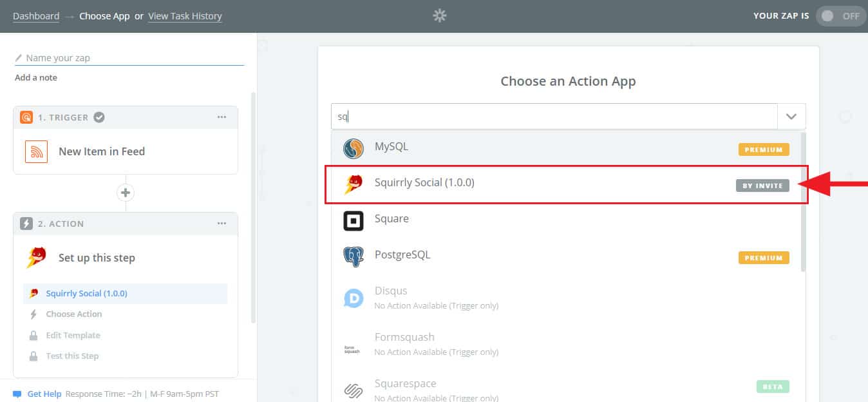This screenshot has width=868, height=402.
Task: Click the 1. TRIGGER header label
Action: 63,117
